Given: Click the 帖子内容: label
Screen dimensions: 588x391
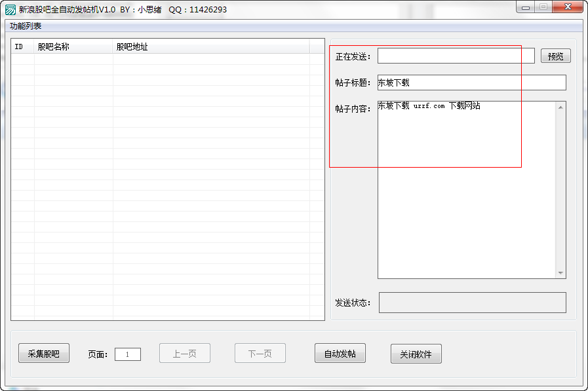Looking at the screenshot, I should point(353,109).
